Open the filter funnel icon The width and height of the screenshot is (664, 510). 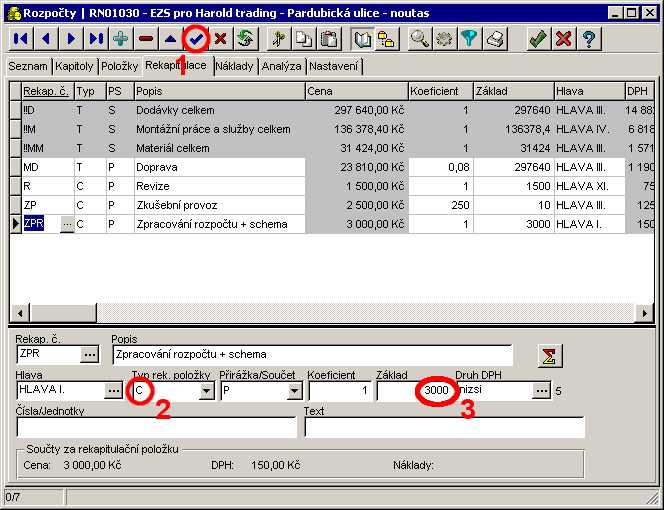tap(470, 40)
